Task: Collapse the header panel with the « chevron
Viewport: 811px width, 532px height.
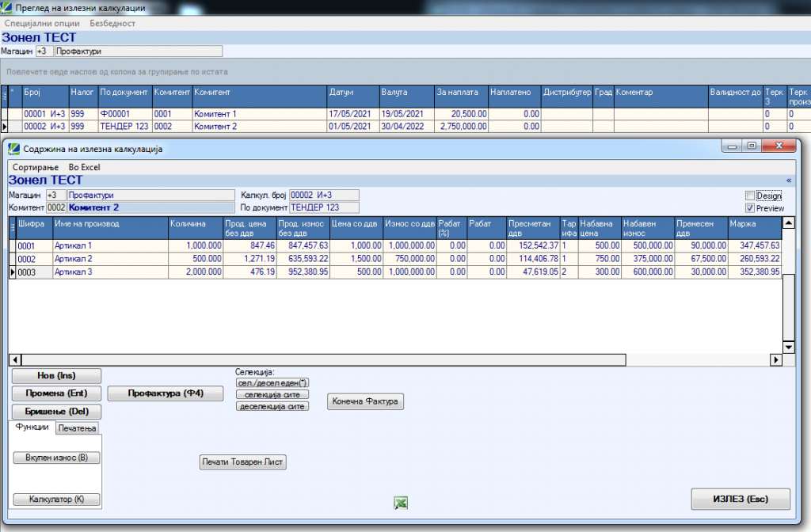Action: [x=788, y=180]
